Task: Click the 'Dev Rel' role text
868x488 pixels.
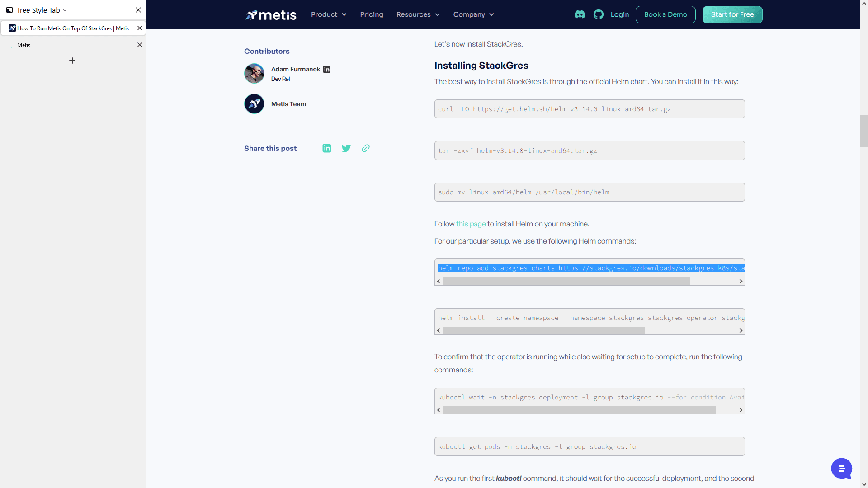Action: [x=280, y=79]
